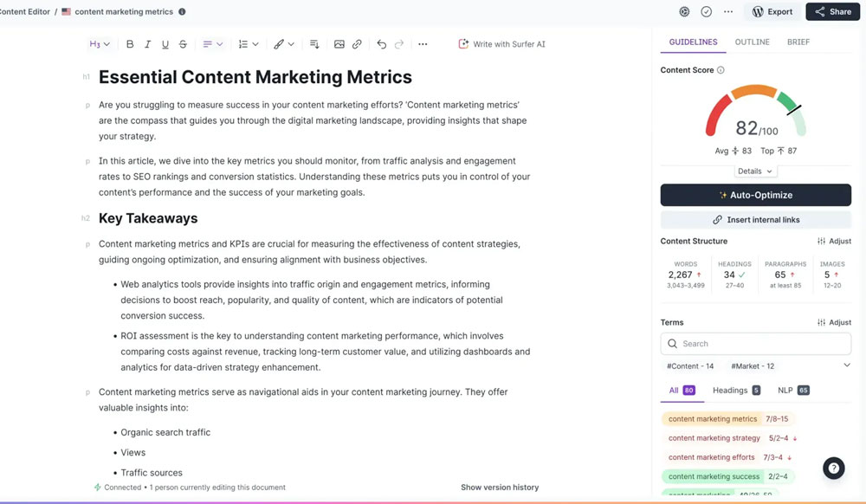Click the 'Organic search traffic' bullet
The width and height of the screenshot is (866, 504).
click(x=165, y=432)
